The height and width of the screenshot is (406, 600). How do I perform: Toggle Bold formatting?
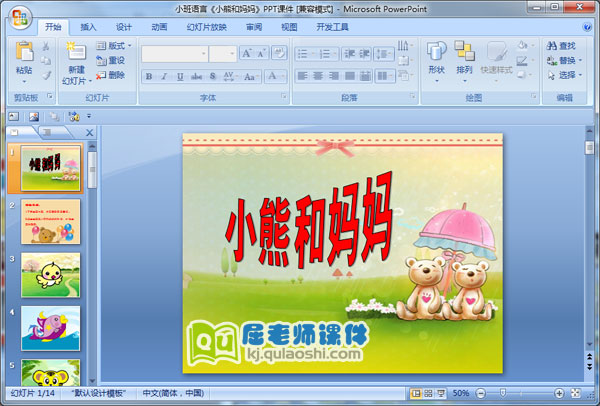click(x=149, y=76)
